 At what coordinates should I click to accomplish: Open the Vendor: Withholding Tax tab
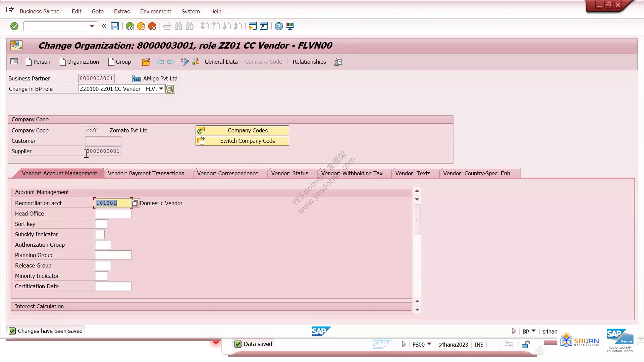tap(352, 173)
